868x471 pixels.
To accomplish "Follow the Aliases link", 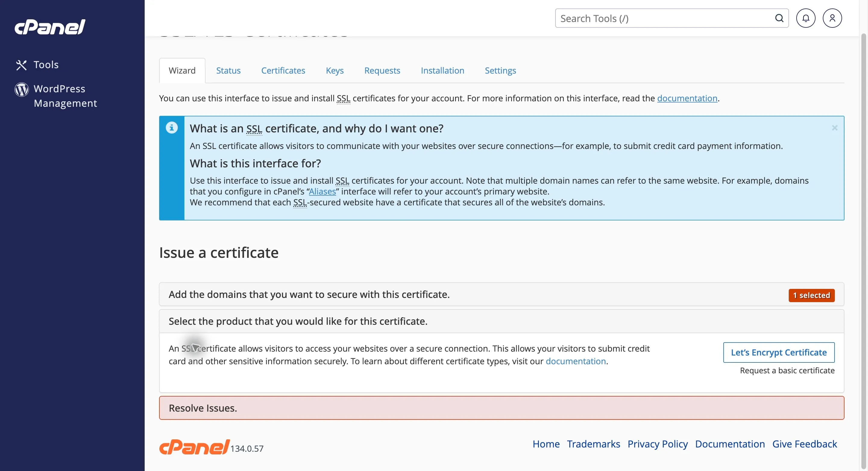I will (322, 191).
